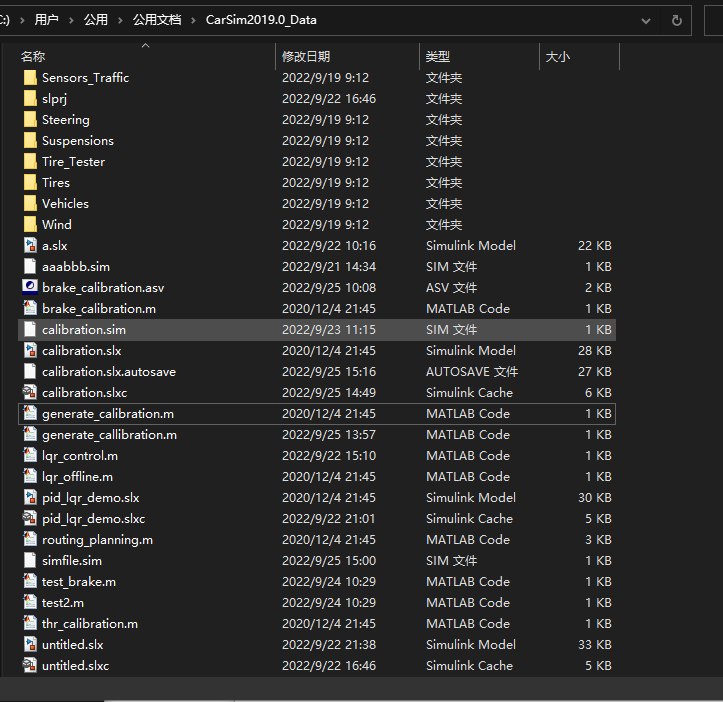The height and width of the screenshot is (702, 723).
Task: Click the date 2022/9/21 14:34
Action: tap(329, 266)
